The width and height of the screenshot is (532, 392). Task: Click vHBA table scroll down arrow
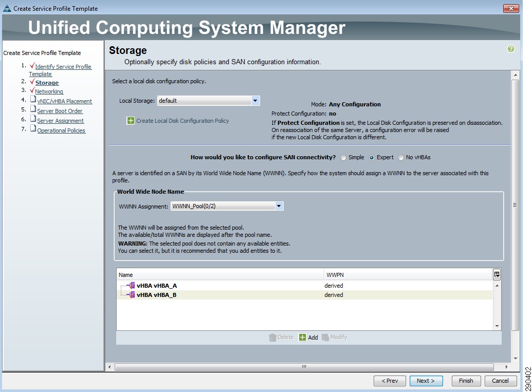coord(497,326)
